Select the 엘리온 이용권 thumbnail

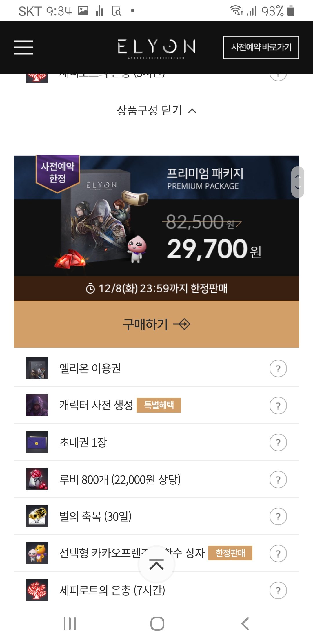[x=37, y=368]
